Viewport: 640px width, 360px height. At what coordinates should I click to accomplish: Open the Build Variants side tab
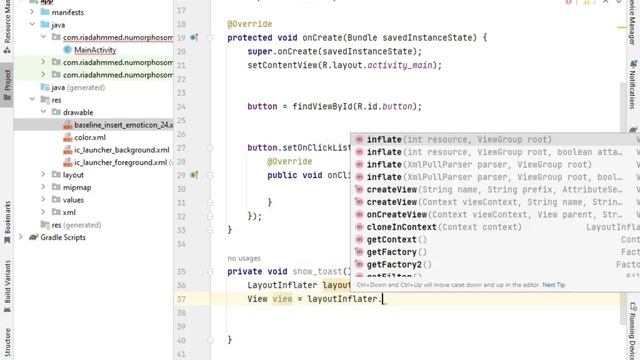point(7,287)
